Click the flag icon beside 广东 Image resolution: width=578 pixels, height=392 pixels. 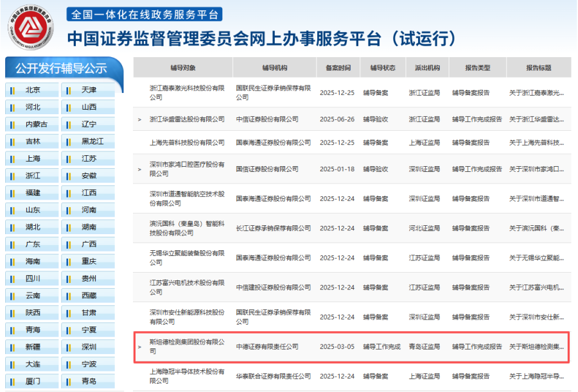[x=12, y=244]
